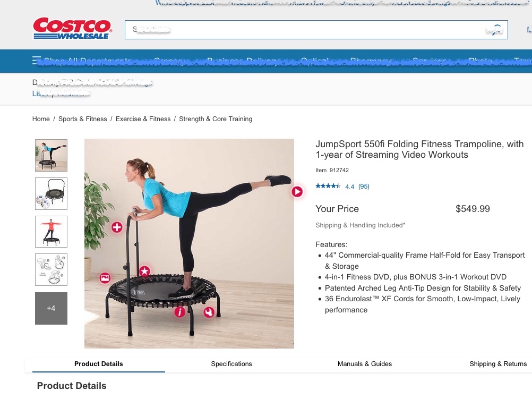The width and height of the screenshot is (532, 407).
Task: Click inside the search input field
Action: 305,30
